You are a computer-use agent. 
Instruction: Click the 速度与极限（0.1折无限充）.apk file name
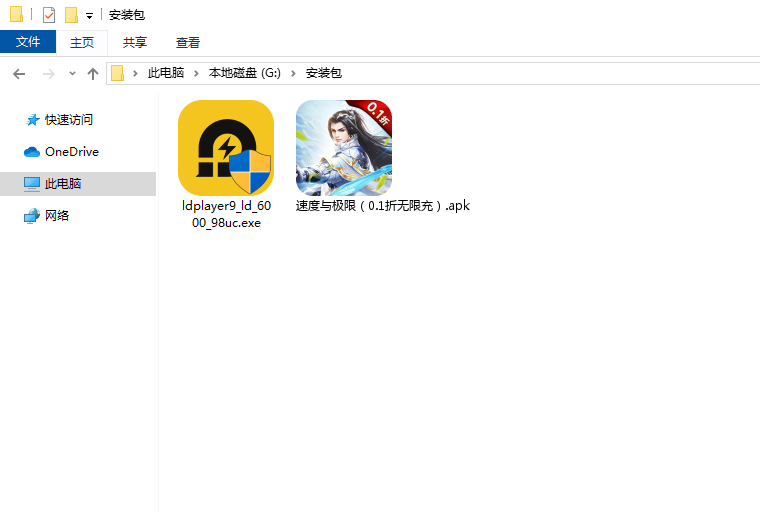[383, 206]
